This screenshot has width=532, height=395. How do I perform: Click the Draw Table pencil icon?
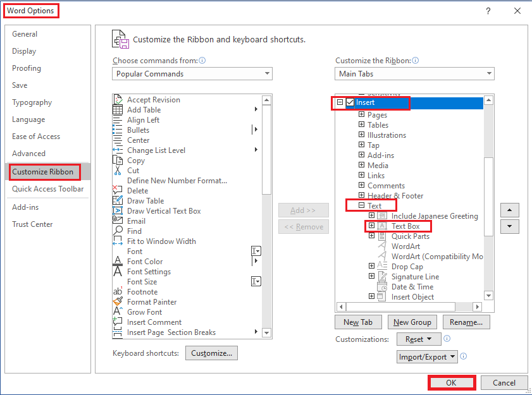(x=118, y=200)
